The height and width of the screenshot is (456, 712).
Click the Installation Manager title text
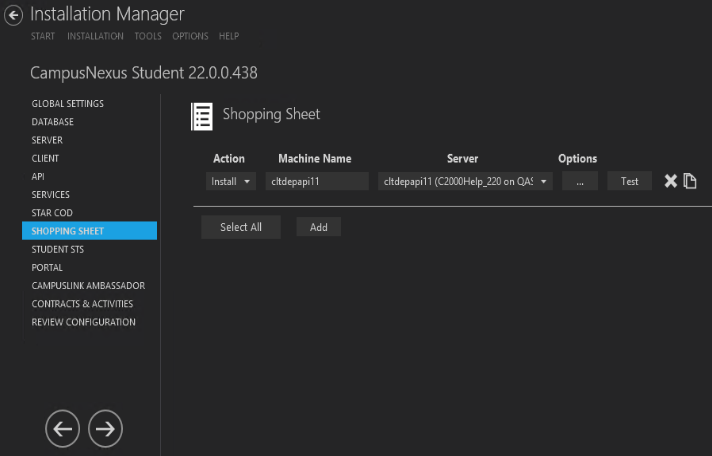107,14
